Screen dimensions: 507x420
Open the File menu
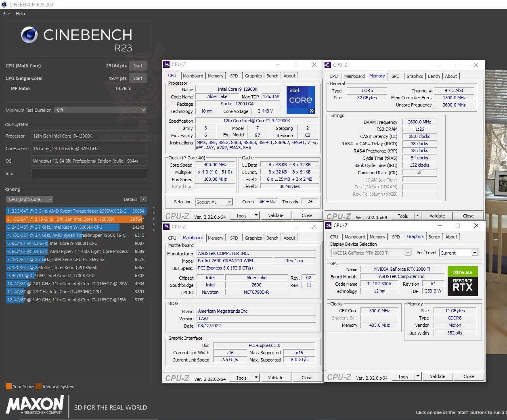(6, 13)
